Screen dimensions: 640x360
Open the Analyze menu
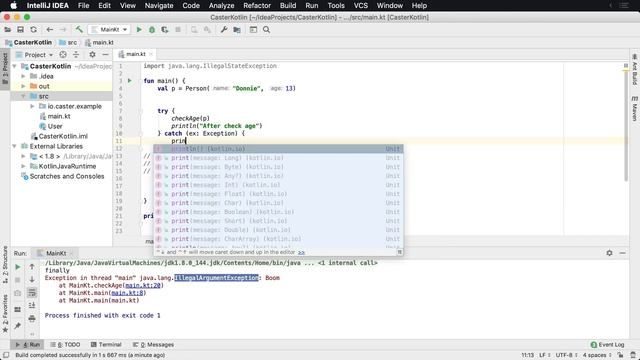coord(221,6)
